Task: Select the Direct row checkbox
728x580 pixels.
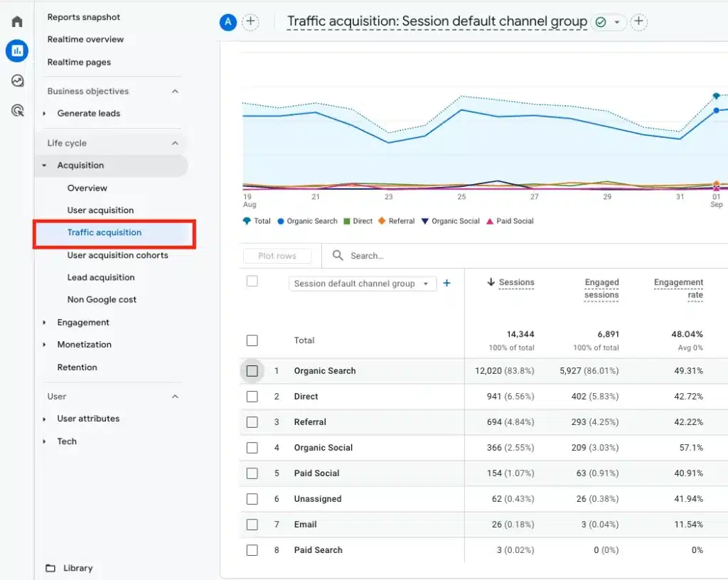Action: coord(252,397)
